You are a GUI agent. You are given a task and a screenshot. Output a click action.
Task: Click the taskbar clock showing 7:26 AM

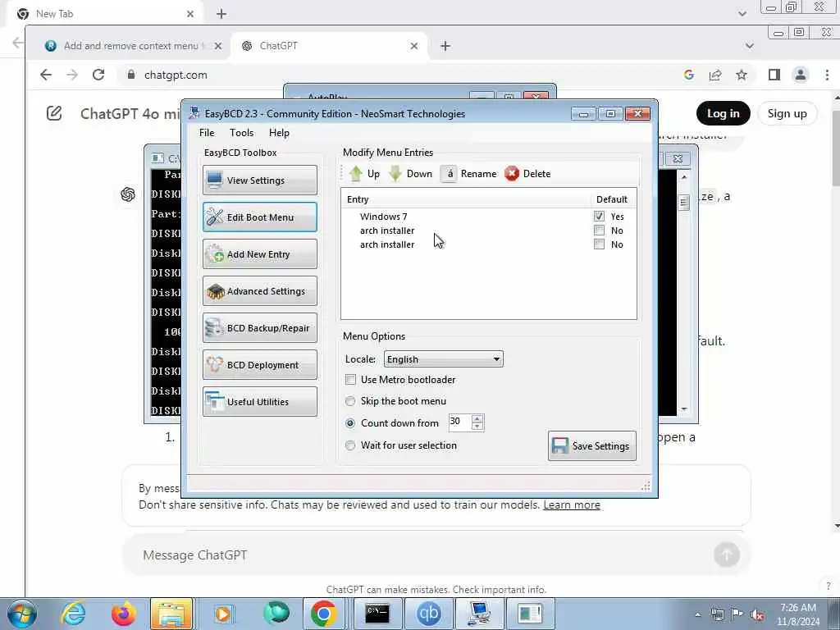(x=798, y=614)
